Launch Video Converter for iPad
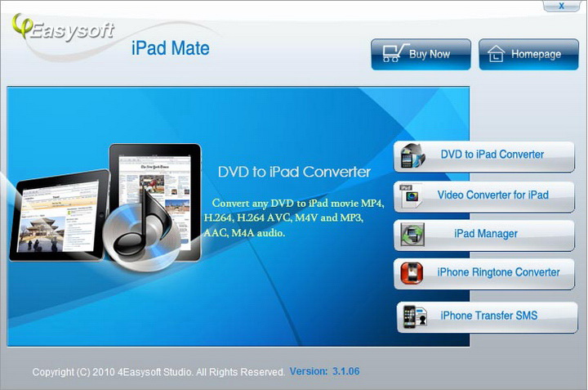This screenshot has height=390, width=588. click(483, 197)
